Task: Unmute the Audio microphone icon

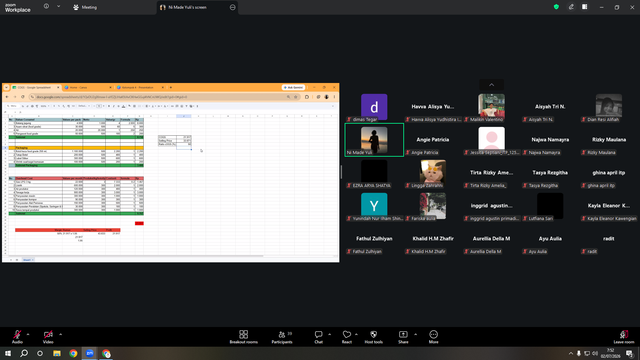Action: [17, 334]
